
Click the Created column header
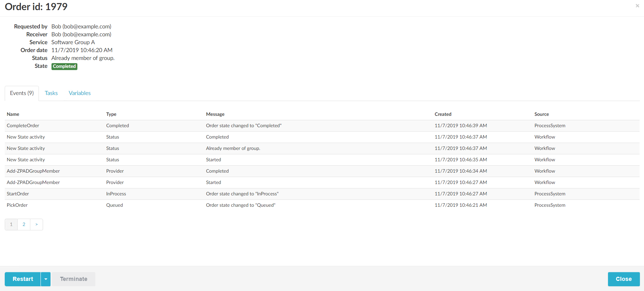443,114
